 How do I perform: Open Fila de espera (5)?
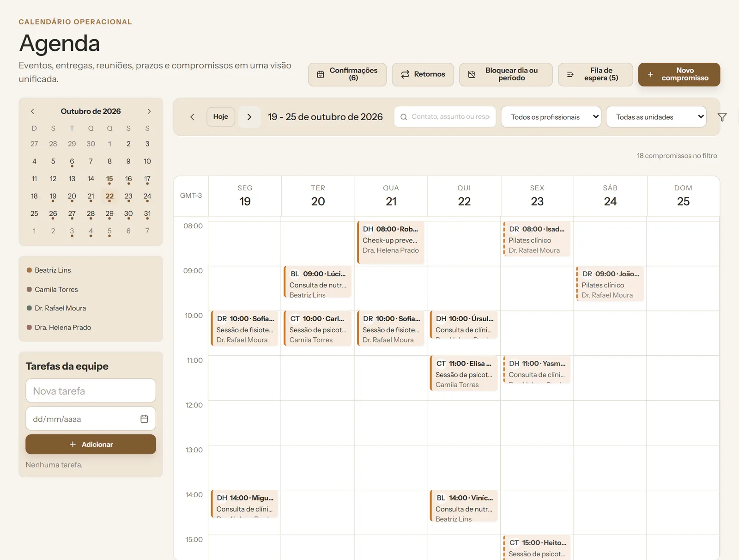(595, 74)
